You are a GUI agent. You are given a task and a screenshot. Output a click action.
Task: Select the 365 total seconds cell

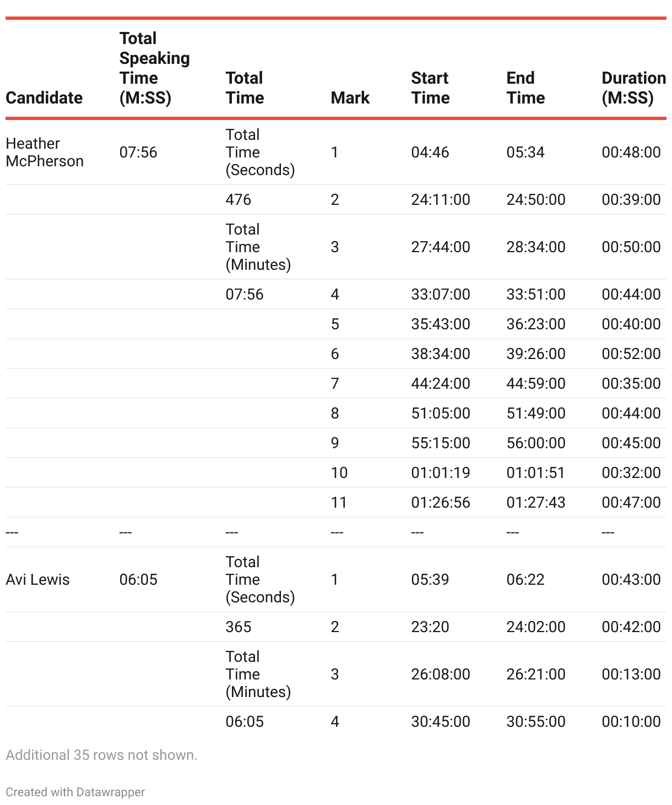(239, 627)
